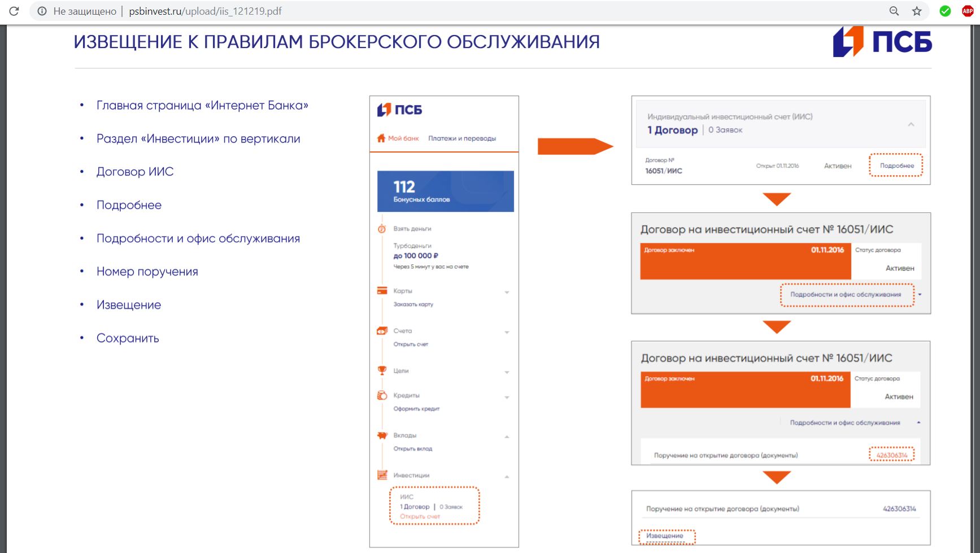This screenshot has height=553, width=980.
Task: Click the browser reload page icon
Action: tap(14, 11)
